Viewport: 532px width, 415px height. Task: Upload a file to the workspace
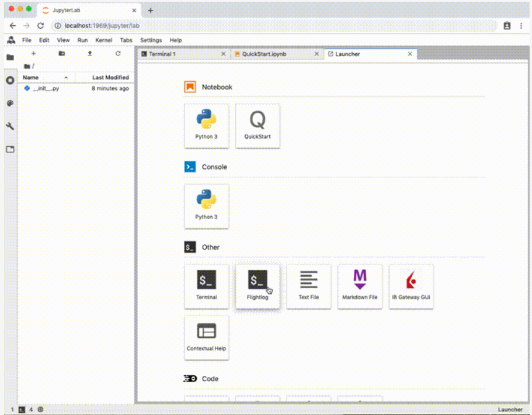click(89, 53)
